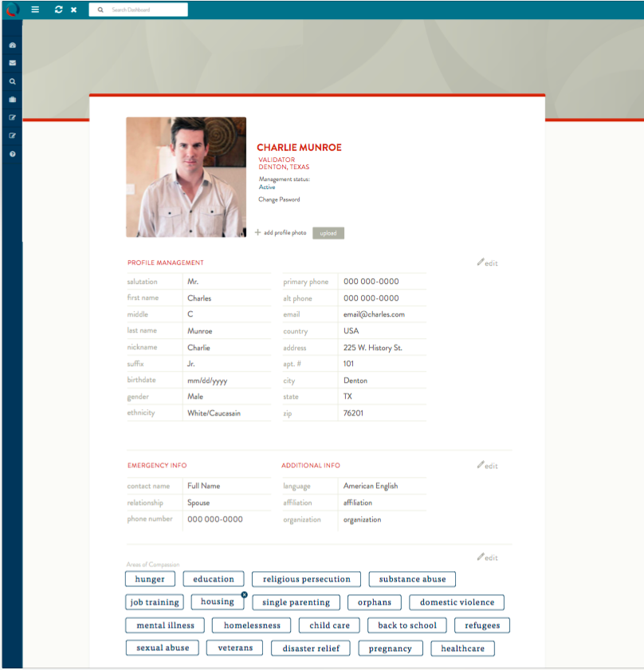Image resolution: width=644 pixels, height=670 pixels.
Task: Click the plus add profile photo link
Action: (x=281, y=232)
